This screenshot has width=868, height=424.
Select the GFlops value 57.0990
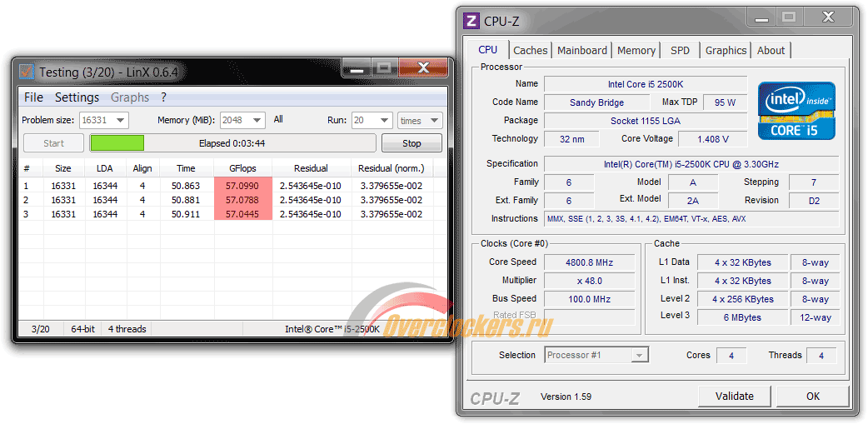(242, 186)
